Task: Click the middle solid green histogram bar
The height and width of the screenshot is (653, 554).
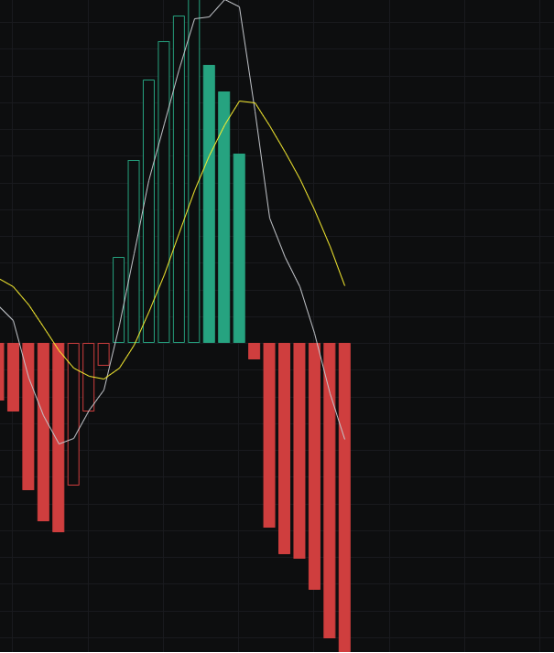Action: [x=224, y=217]
